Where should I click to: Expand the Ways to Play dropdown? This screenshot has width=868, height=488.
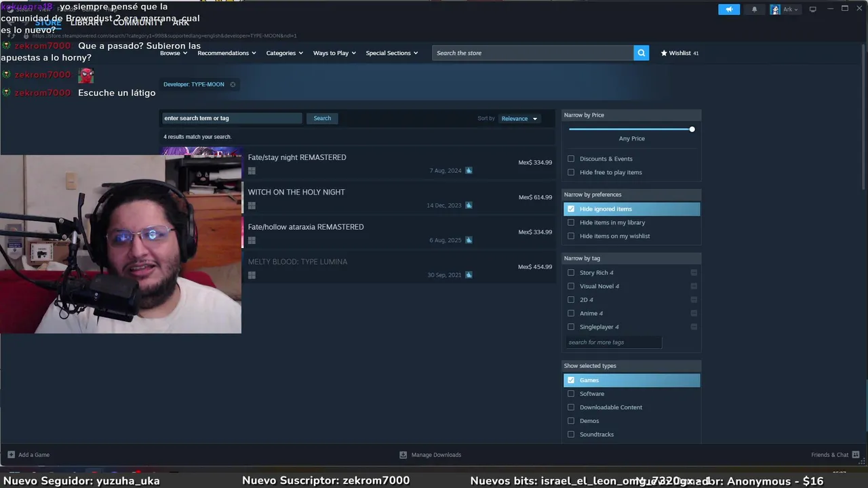click(334, 53)
